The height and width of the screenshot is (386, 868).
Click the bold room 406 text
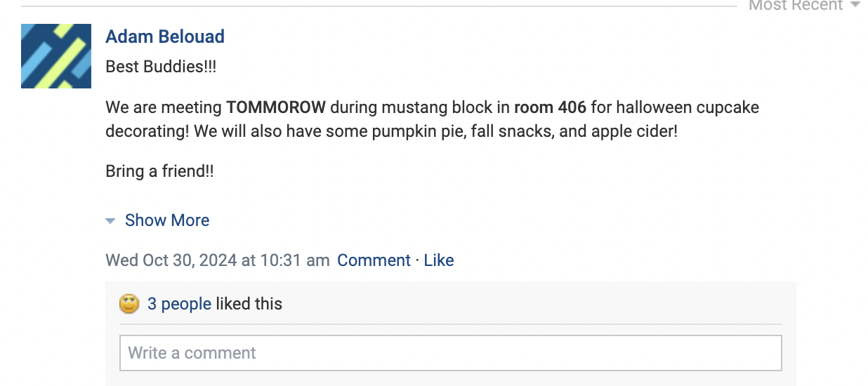point(550,108)
